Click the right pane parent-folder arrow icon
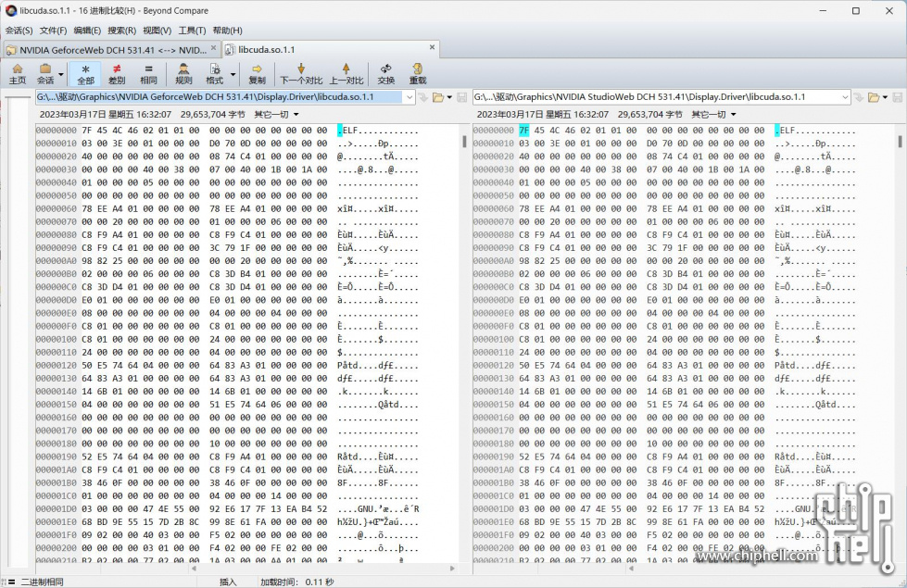The image size is (907, 588). coord(859,97)
